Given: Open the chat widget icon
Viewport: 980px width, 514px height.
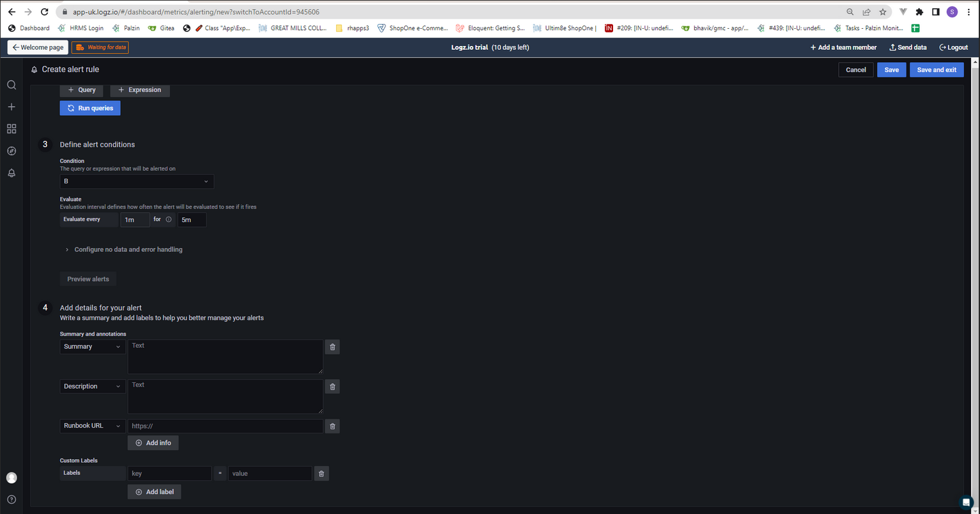Looking at the screenshot, I should [967, 501].
